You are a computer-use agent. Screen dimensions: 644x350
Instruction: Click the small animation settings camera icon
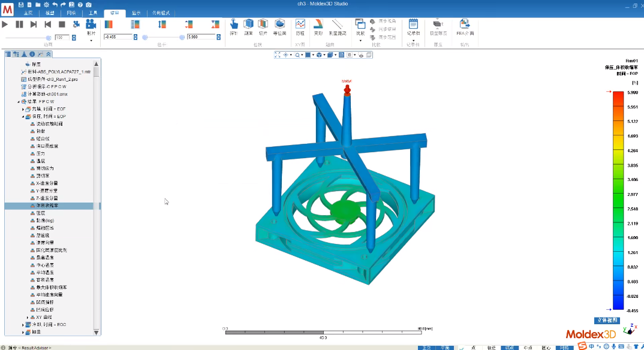click(x=76, y=25)
